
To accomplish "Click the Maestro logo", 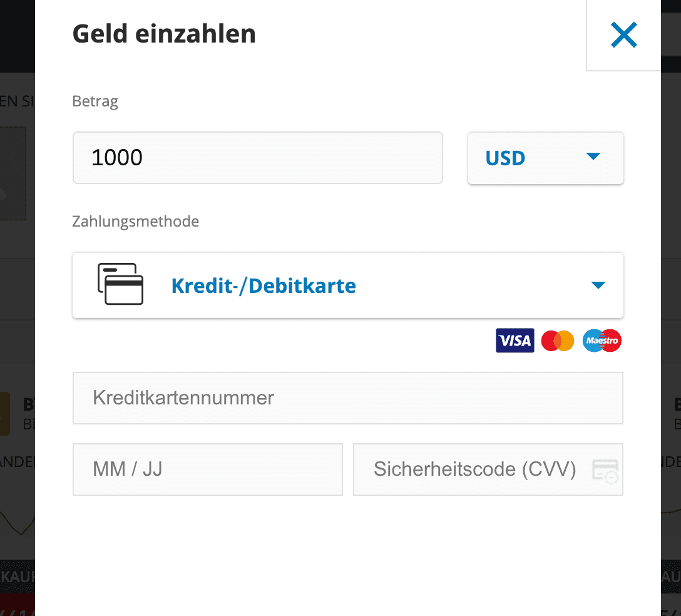I will [602, 341].
